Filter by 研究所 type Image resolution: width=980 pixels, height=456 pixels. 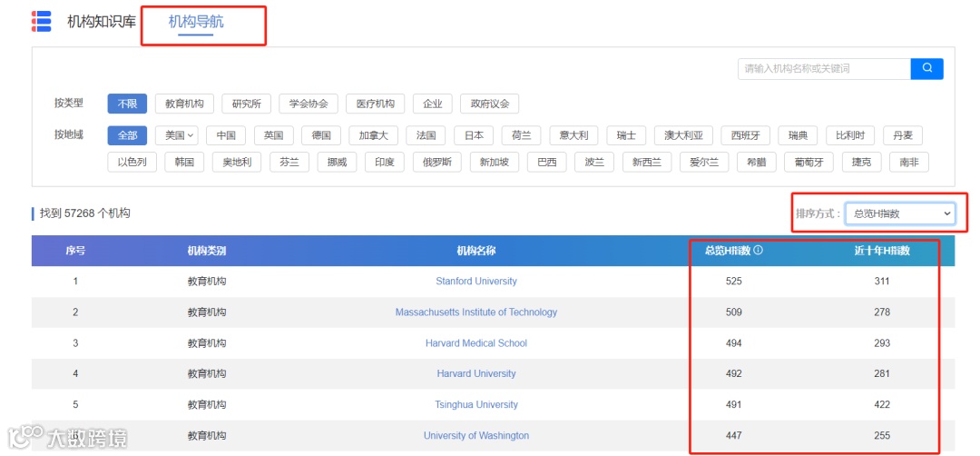point(246,104)
